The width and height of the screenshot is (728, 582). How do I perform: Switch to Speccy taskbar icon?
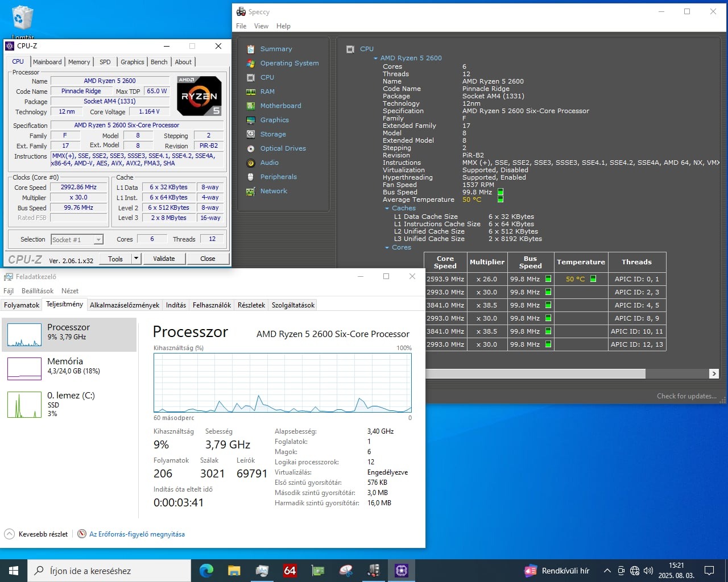(x=374, y=571)
